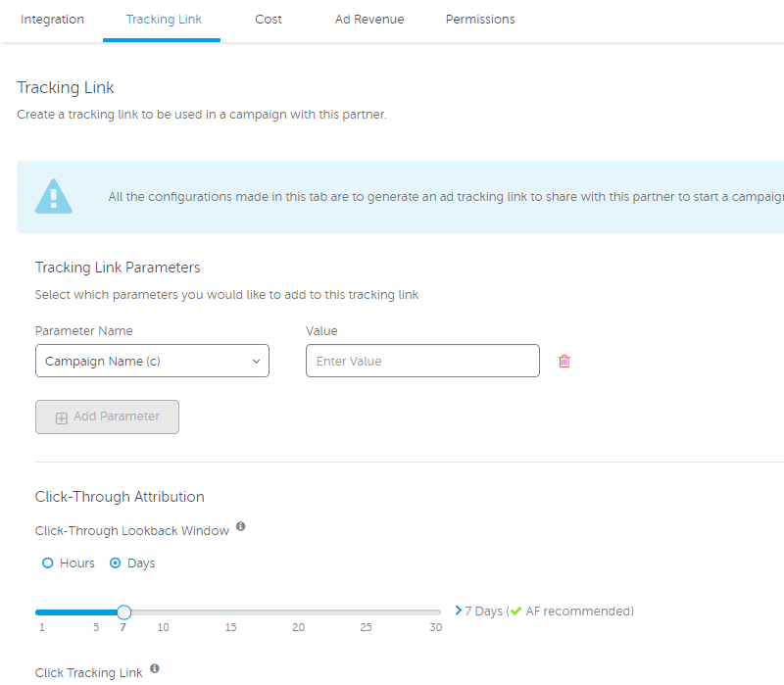Viewport: 784px width, 685px height.
Task: Click the Add Parameter button
Action: pyautogui.click(x=107, y=416)
